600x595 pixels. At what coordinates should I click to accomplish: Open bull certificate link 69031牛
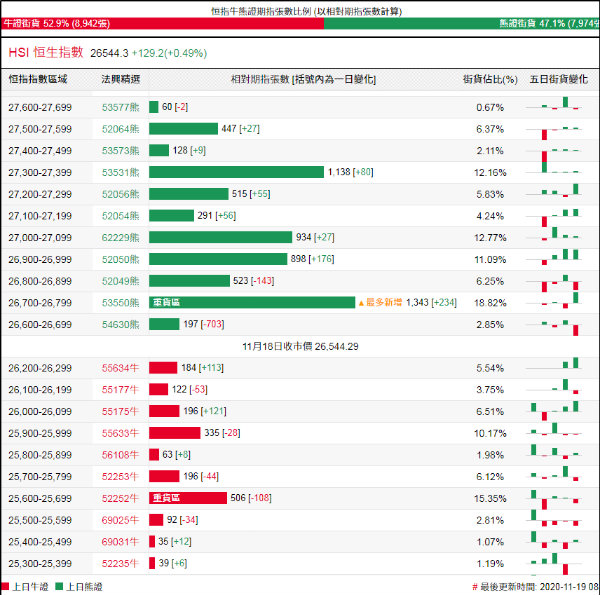120,542
